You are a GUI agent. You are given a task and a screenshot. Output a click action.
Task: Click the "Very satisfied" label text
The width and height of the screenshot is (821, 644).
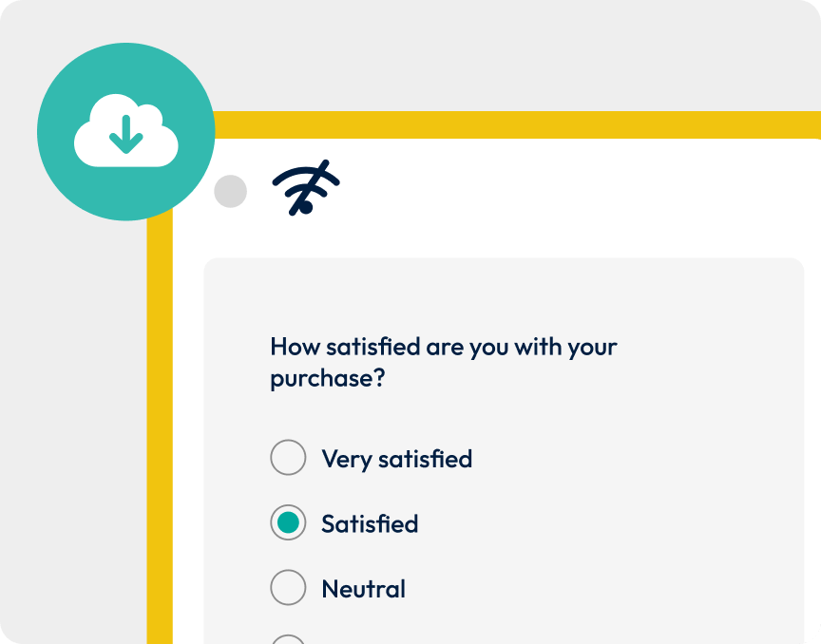[x=396, y=460]
